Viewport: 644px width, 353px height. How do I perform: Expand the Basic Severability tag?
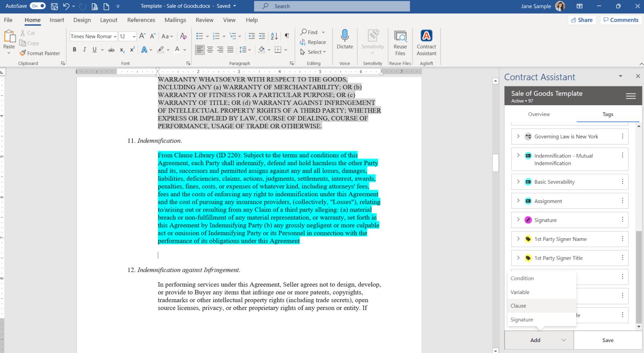pyautogui.click(x=518, y=182)
